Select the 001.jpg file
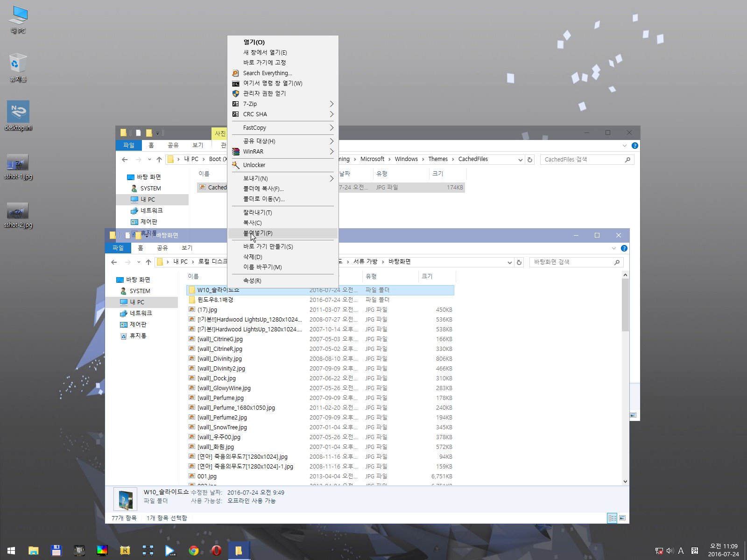 click(320, 476)
